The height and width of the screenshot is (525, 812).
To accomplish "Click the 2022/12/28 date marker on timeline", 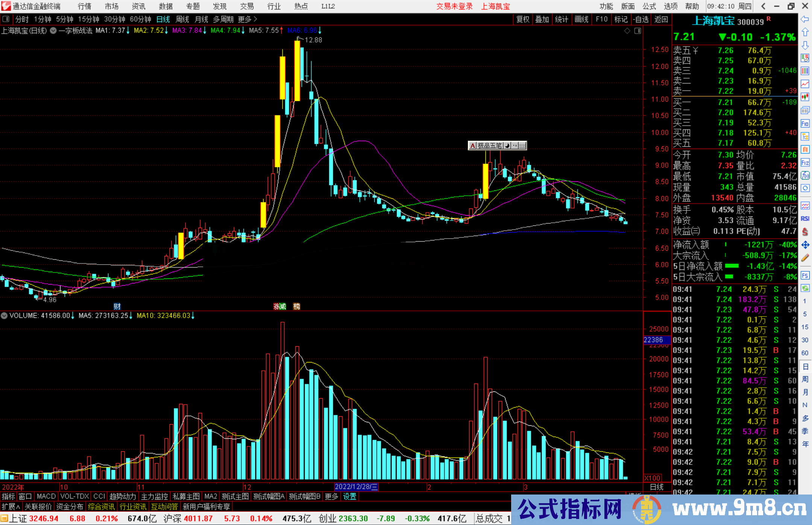I will (356, 487).
